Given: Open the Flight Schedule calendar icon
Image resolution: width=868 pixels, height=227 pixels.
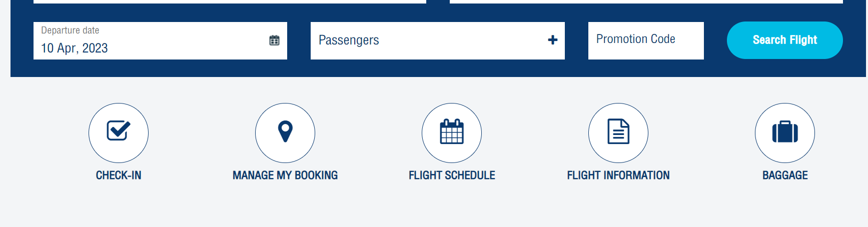Looking at the screenshot, I should (x=452, y=133).
